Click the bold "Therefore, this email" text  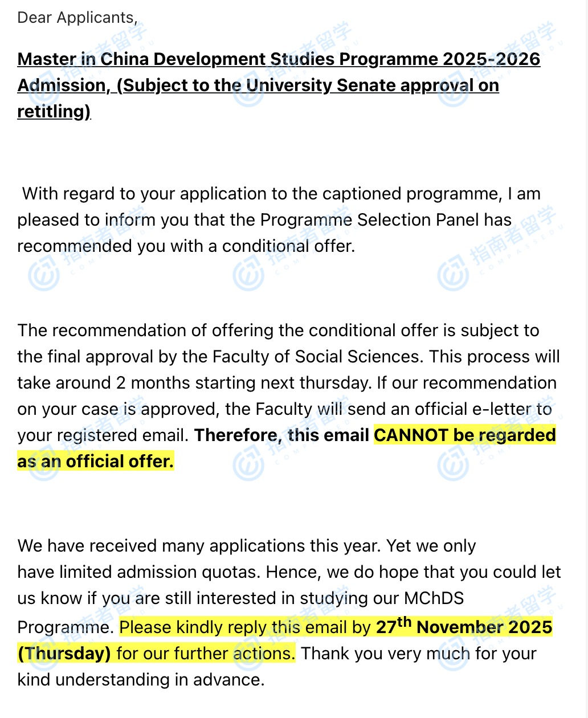(x=281, y=435)
